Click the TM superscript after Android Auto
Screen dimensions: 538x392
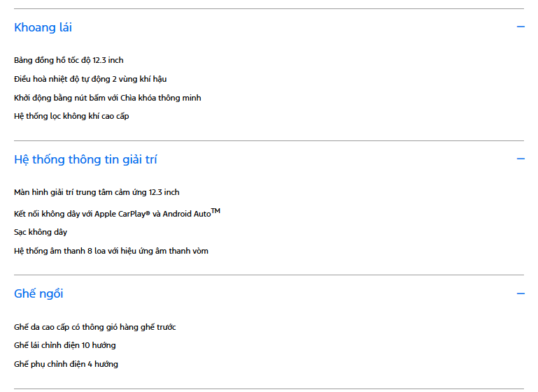pyautogui.click(x=215, y=210)
